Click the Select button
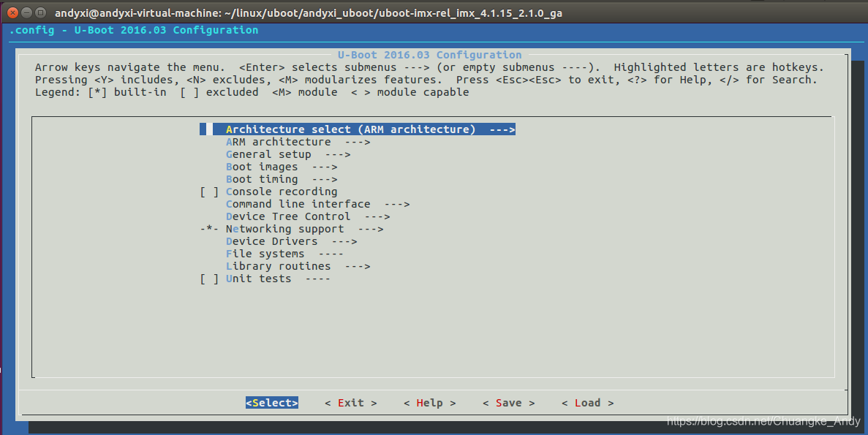868x435 pixels. (x=271, y=402)
